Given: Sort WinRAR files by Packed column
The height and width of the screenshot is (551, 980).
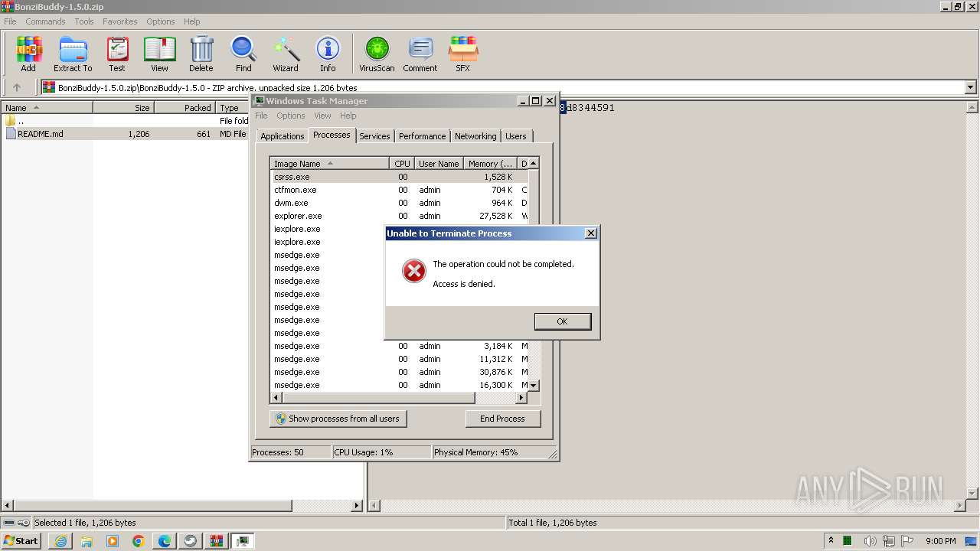Looking at the screenshot, I should [x=185, y=108].
